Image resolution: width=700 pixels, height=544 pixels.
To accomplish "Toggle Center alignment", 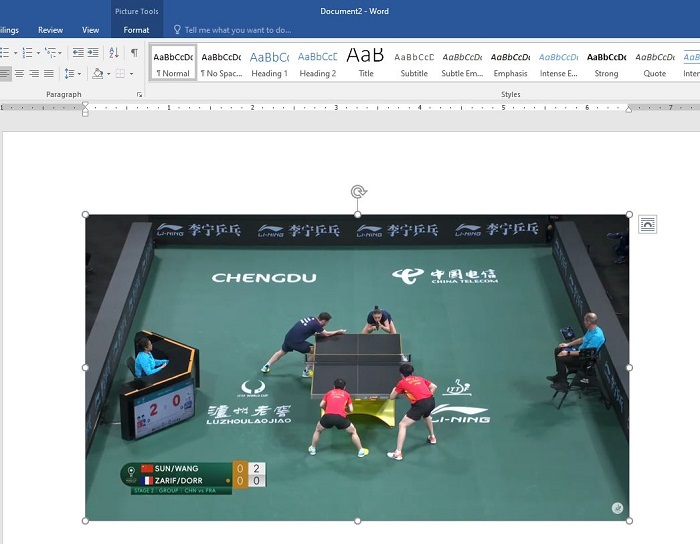I will pyautogui.click(x=20, y=73).
